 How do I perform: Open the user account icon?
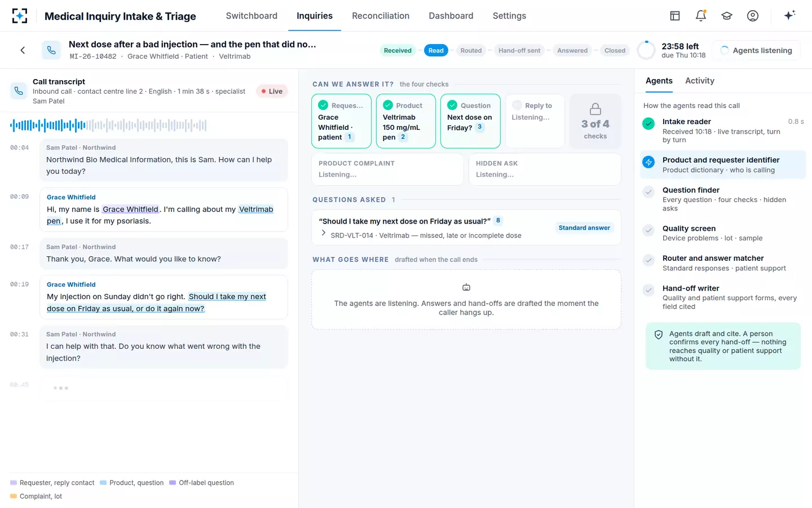pyautogui.click(x=753, y=16)
